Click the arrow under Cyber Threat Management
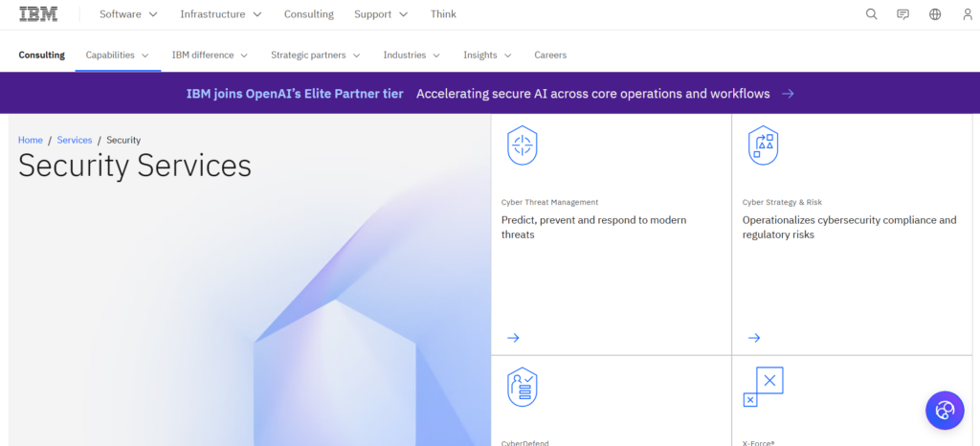 click(x=513, y=338)
